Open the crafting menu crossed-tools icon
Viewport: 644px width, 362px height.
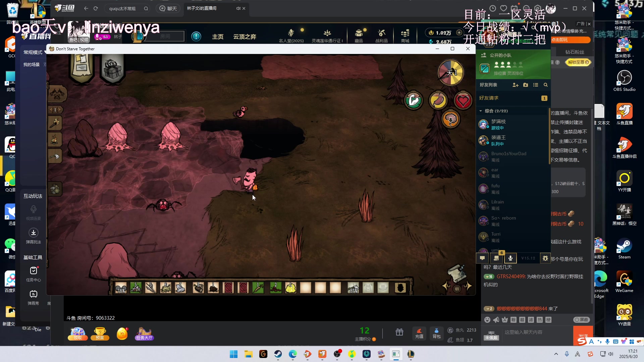(x=57, y=94)
